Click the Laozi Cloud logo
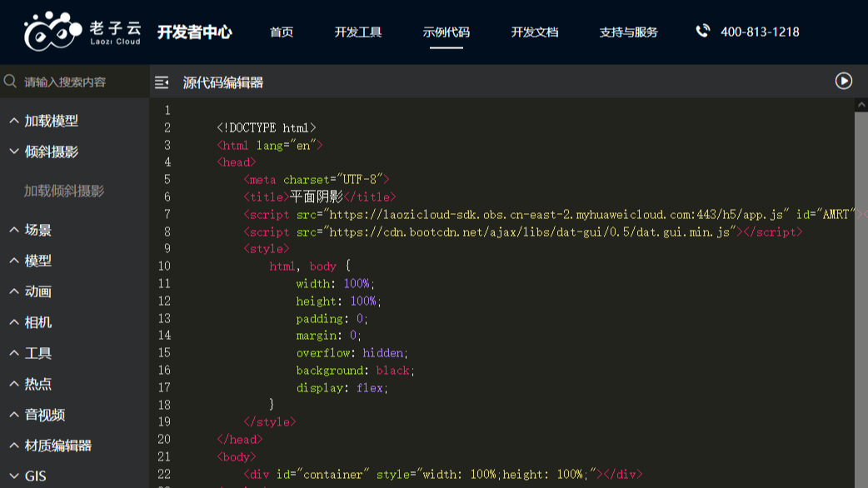This screenshot has width=868, height=488. tap(82, 32)
